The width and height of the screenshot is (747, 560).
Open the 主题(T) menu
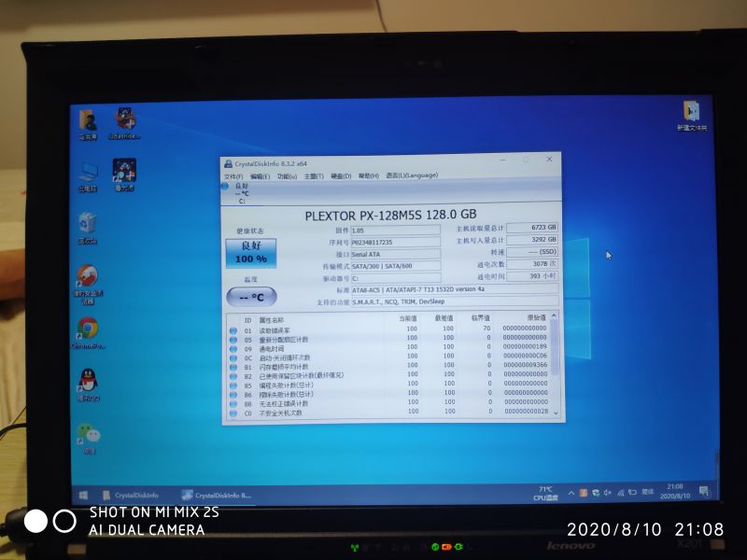pos(314,176)
